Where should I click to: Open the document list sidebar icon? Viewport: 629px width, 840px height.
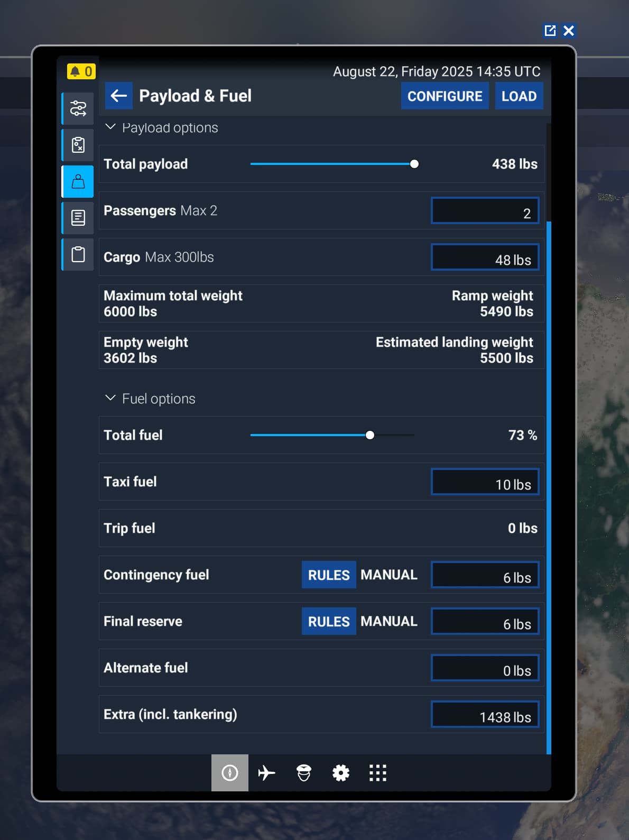pyautogui.click(x=78, y=218)
